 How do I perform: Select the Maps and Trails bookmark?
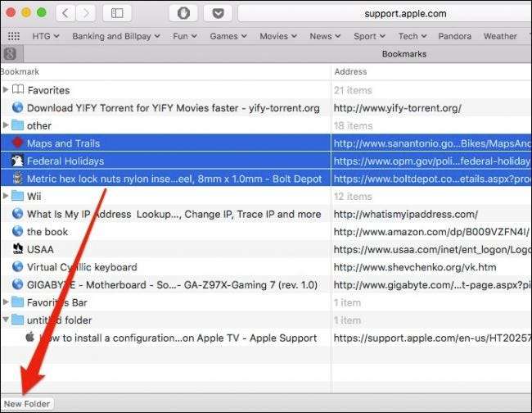coord(64,143)
